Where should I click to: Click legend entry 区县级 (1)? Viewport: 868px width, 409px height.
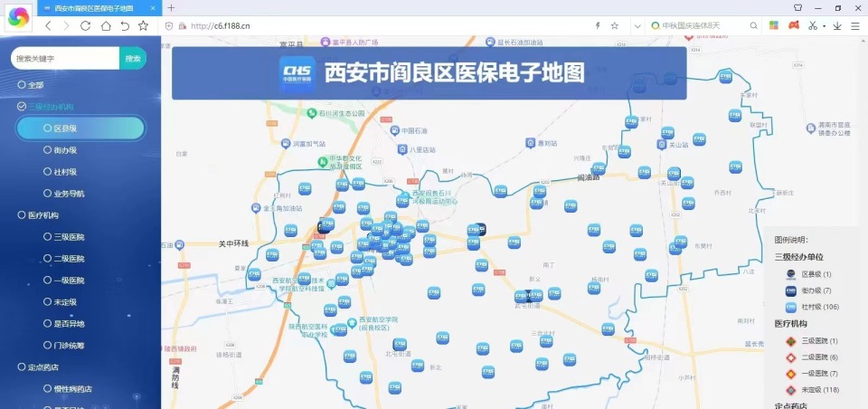[808, 274]
